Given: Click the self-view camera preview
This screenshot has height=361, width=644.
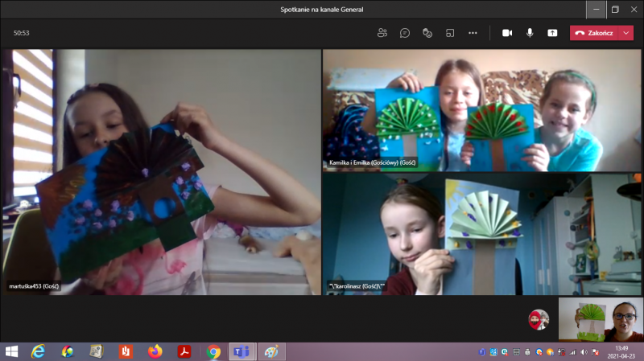Looking at the screenshot, I should click(601, 319).
